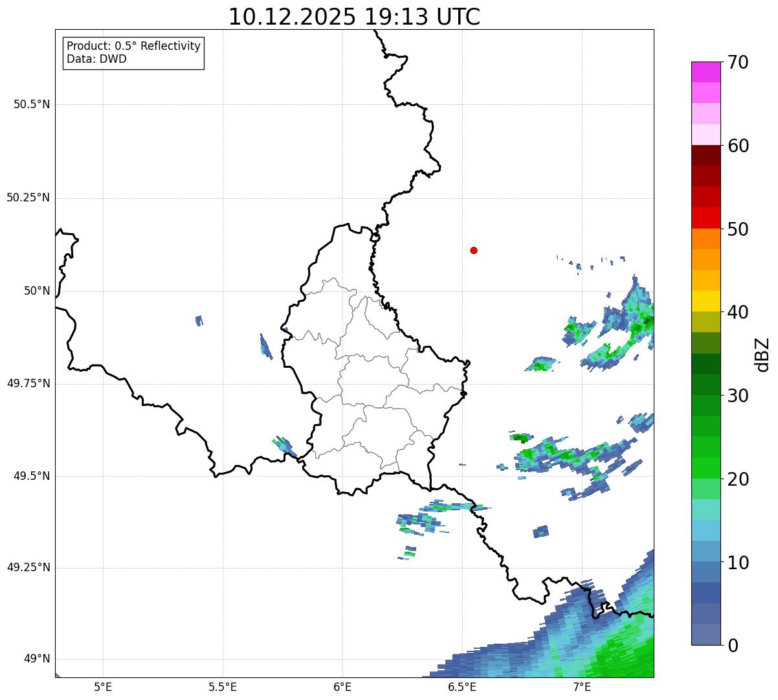
Task: Pick the yellow segment just above 40
Action: [x=706, y=301]
